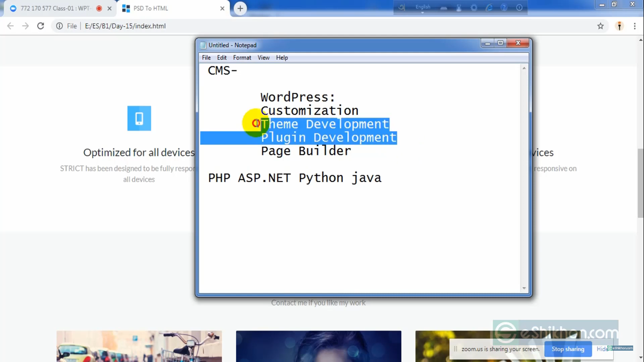
Task: Pause screen sharing with the pause icon
Action: point(455,349)
